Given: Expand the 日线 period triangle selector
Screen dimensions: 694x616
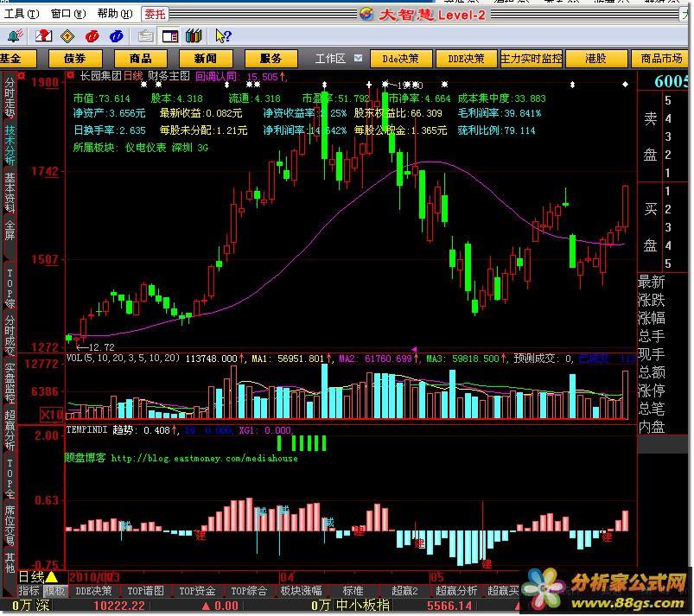Looking at the screenshot, I should click(x=52, y=576).
